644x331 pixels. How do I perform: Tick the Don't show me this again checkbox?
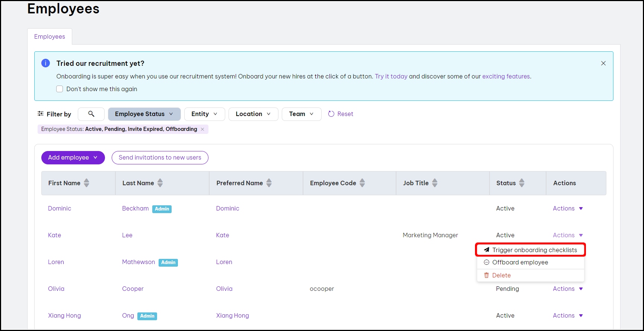click(60, 89)
